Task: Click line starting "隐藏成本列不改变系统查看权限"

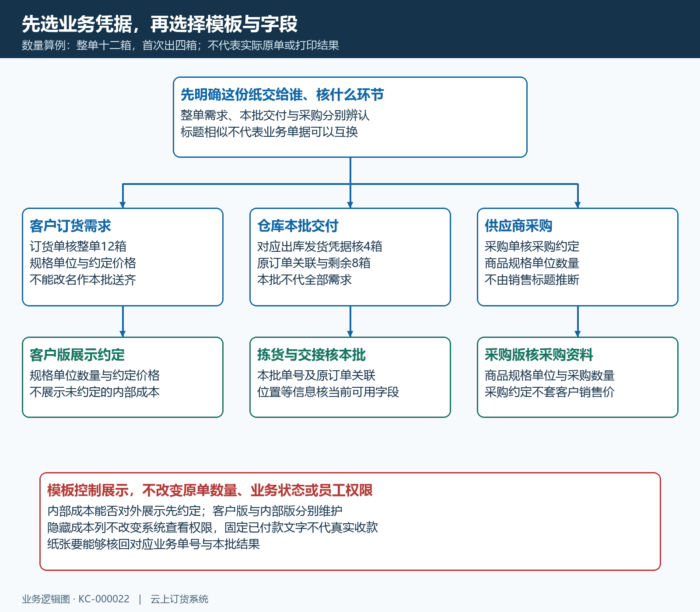Action: (213, 528)
